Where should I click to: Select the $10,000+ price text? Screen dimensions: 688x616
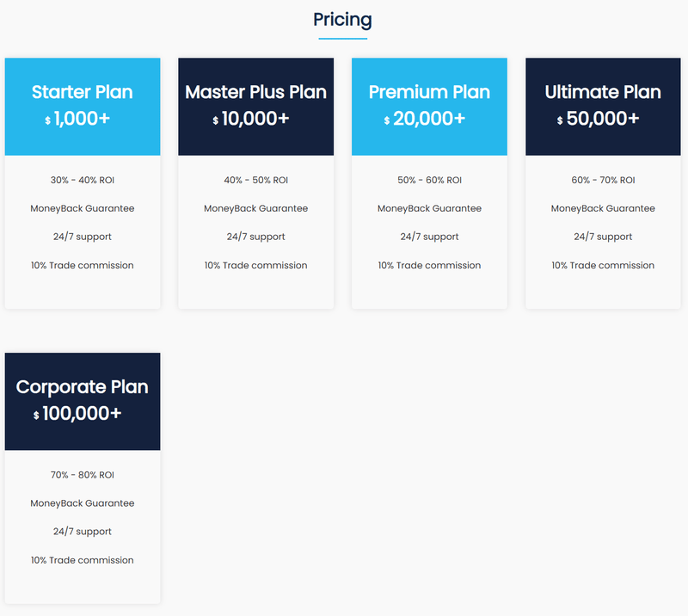[251, 119]
